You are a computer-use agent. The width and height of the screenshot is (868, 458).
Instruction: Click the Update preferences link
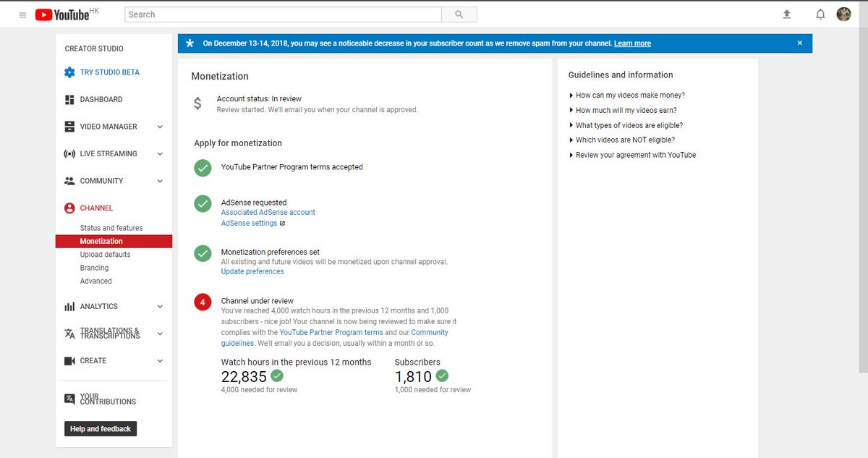(252, 272)
